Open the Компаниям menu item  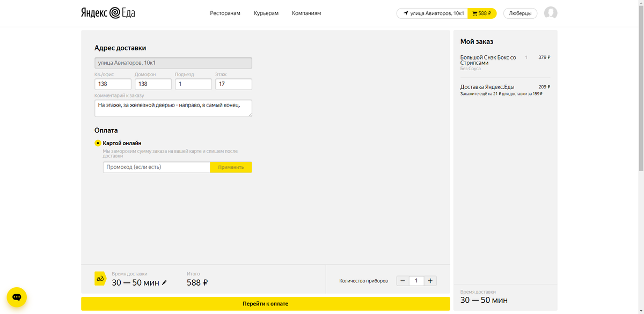pos(306,13)
